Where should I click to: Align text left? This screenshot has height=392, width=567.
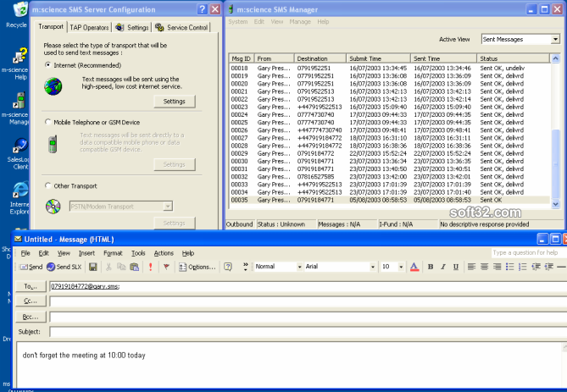(x=471, y=267)
